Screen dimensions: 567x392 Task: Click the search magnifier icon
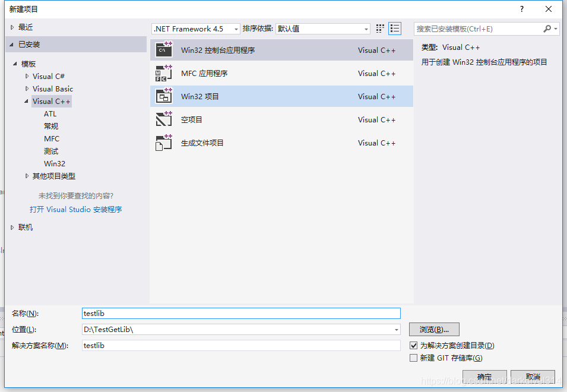click(x=547, y=29)
